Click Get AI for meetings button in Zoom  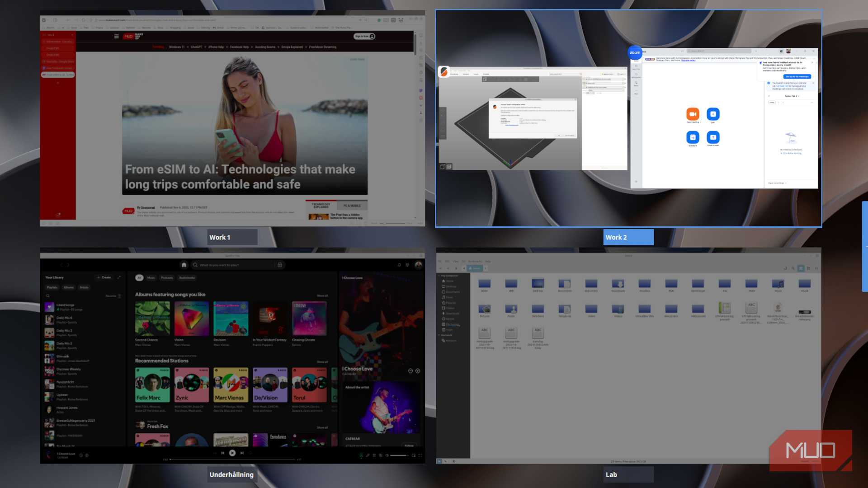(x=797, y=77)
